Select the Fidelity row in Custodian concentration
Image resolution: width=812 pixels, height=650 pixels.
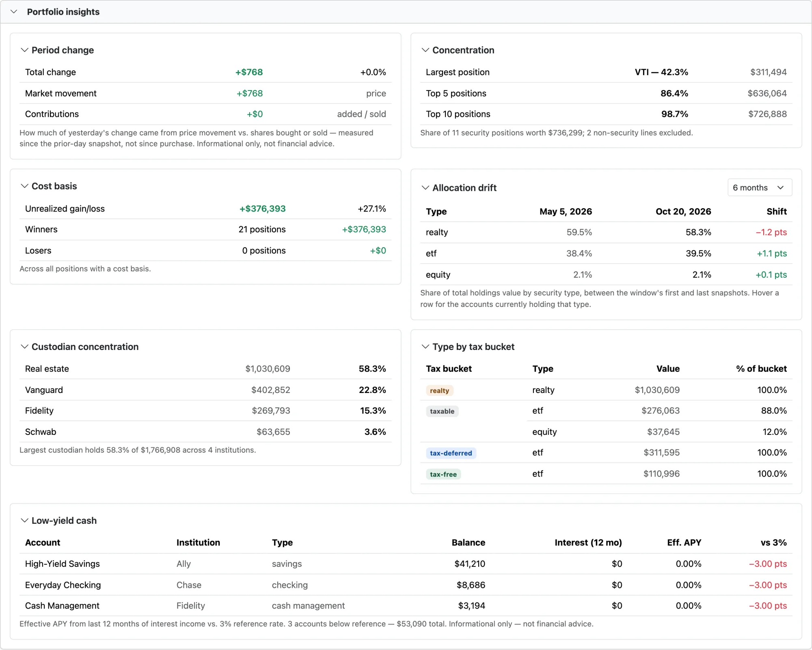[205, 411]
